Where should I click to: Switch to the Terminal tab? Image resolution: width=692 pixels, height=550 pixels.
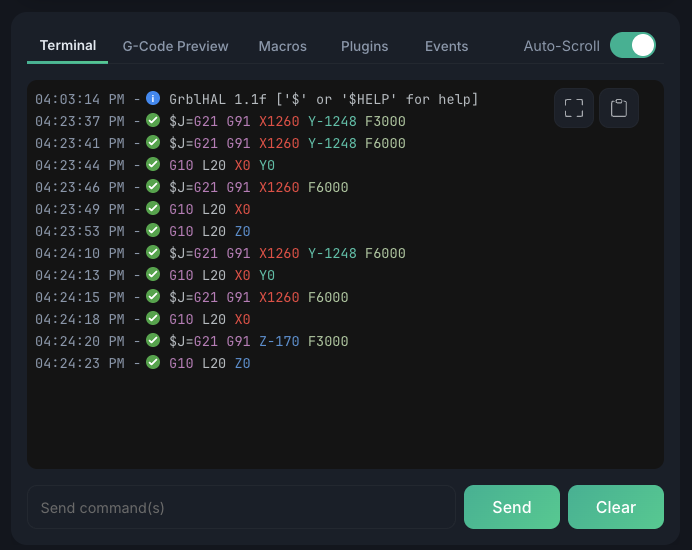coord(68,45)
